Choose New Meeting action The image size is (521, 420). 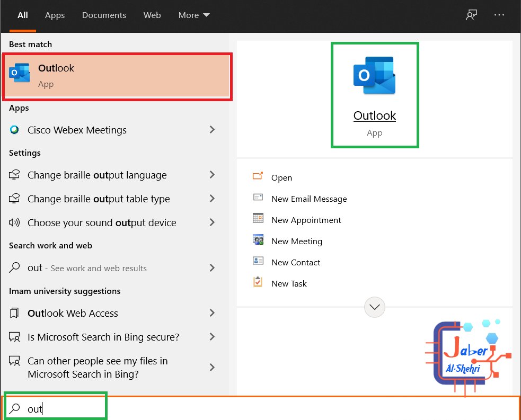click(x=297, y=242)
